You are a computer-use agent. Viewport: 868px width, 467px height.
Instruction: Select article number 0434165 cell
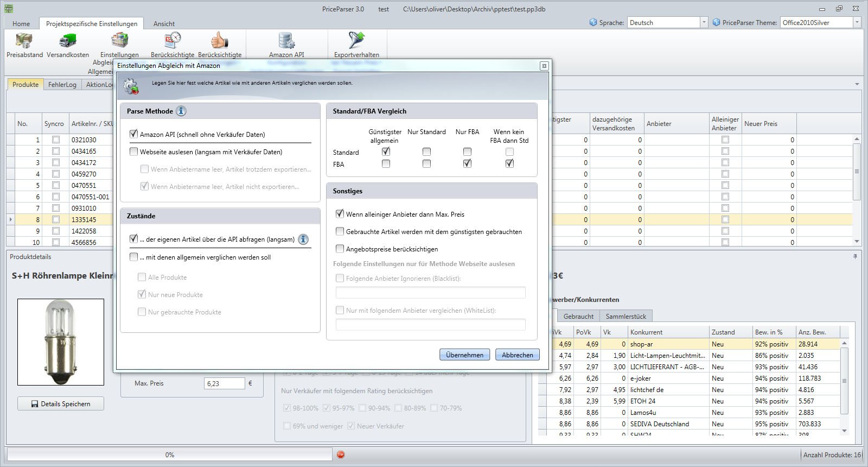pos(91,151)
